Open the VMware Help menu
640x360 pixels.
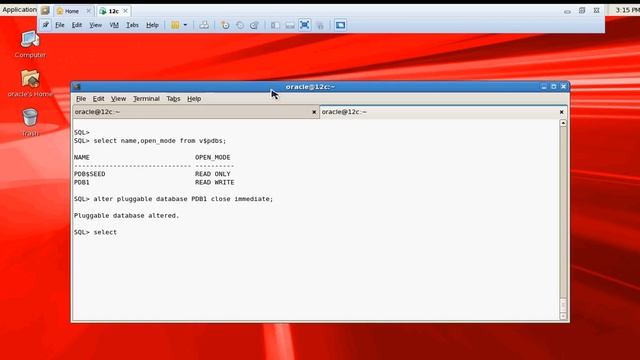(152, 25)
